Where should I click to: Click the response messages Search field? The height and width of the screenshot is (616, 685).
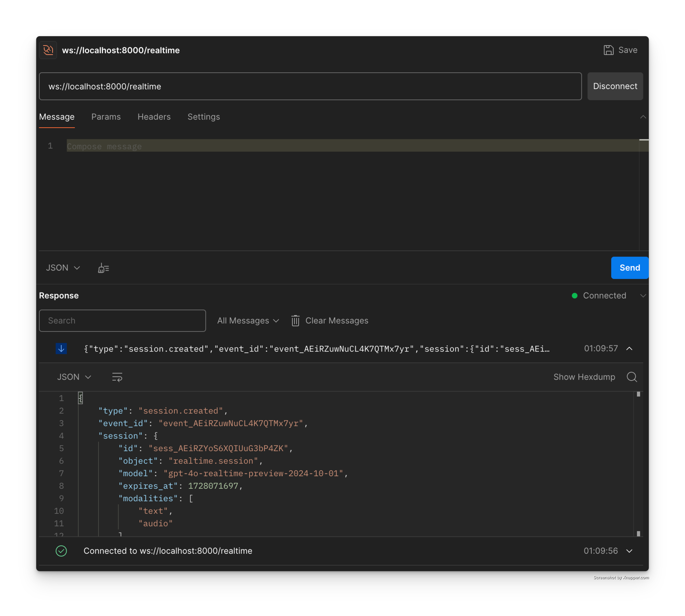coord(122,321)
